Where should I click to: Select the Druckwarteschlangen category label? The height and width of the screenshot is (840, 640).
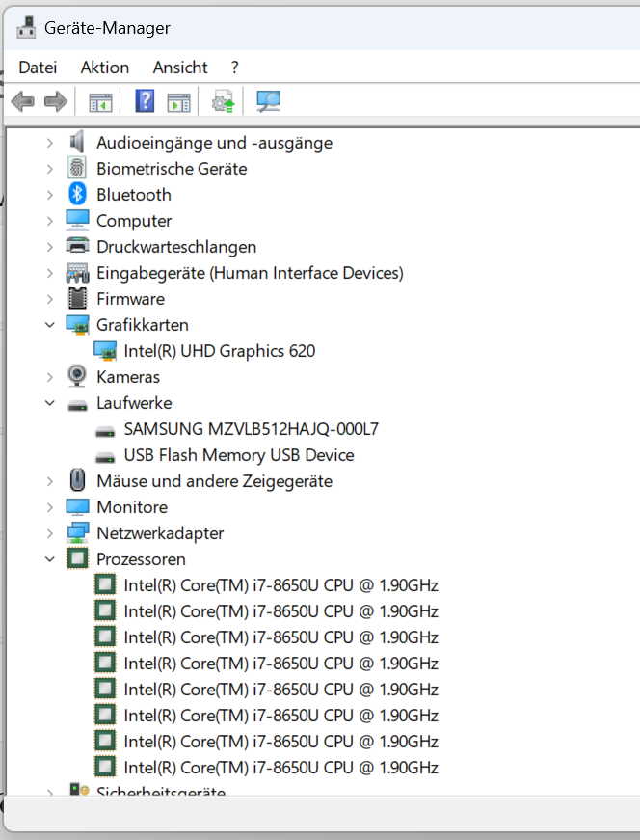[x=176, y=247]
